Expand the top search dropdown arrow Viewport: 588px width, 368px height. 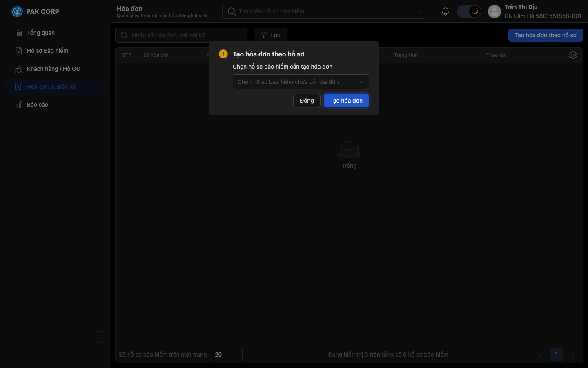[x=419, y=11]
